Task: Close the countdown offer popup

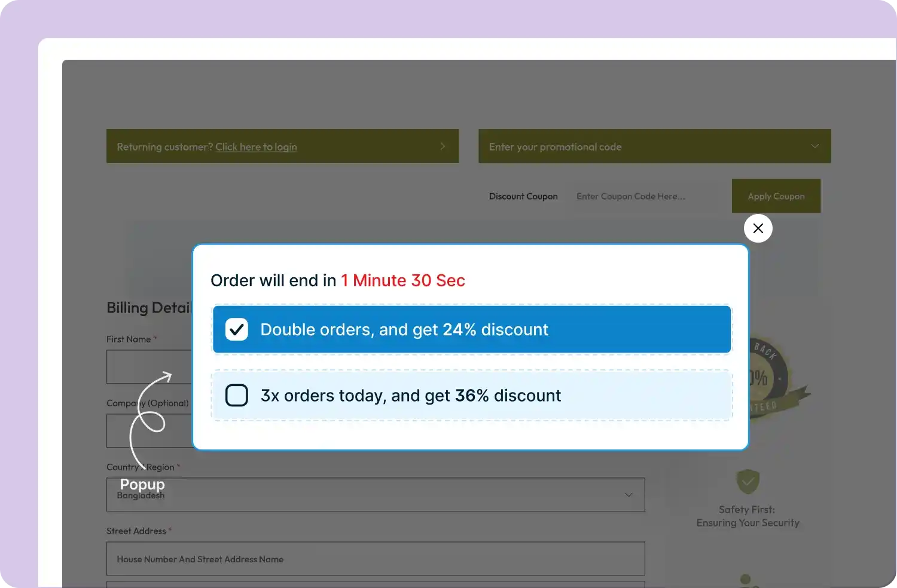Action: tap(758, 228)
